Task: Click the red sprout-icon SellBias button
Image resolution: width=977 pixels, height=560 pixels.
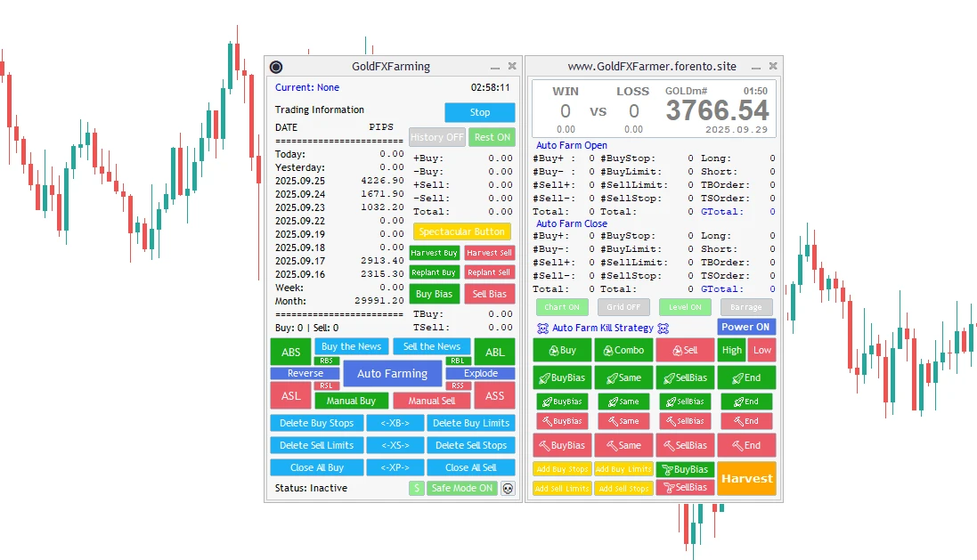Action: (x=685, y=487)
